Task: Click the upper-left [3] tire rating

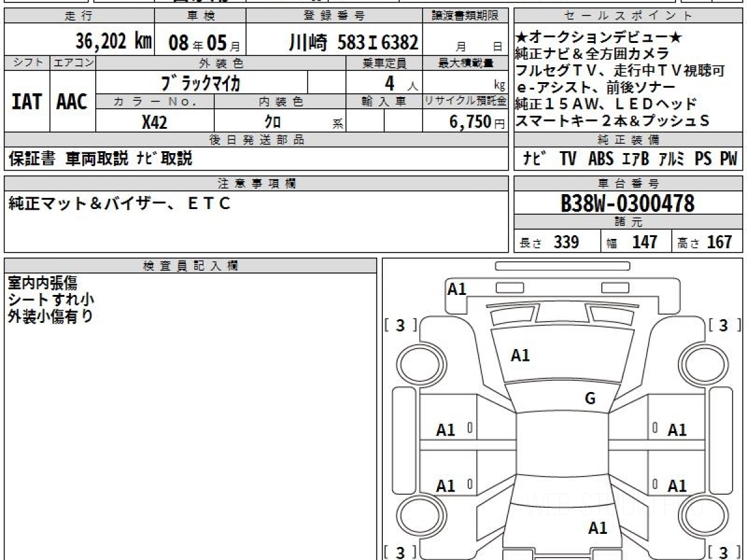Action: click(x=401, y=325)
